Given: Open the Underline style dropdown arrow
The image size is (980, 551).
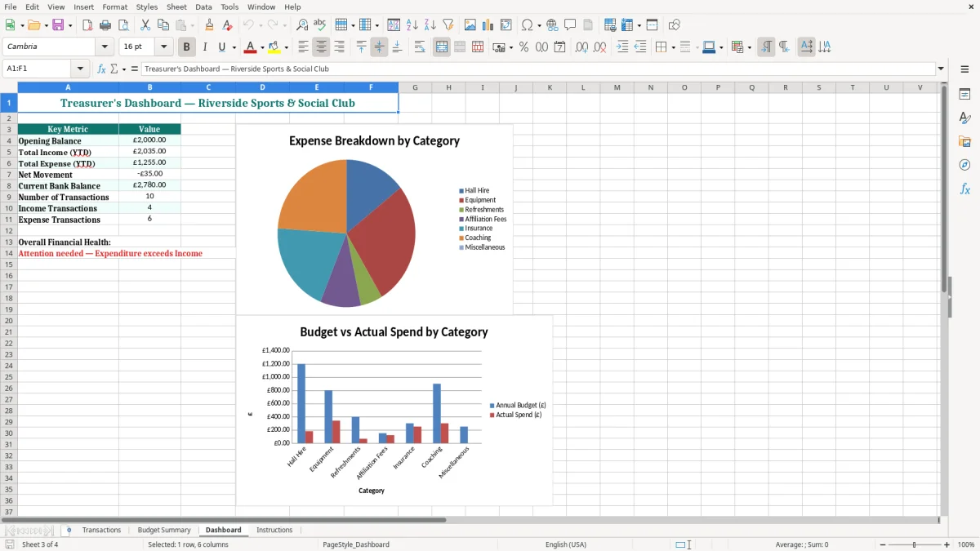Looking at the screenshot, I should click(x=234, y=47).
